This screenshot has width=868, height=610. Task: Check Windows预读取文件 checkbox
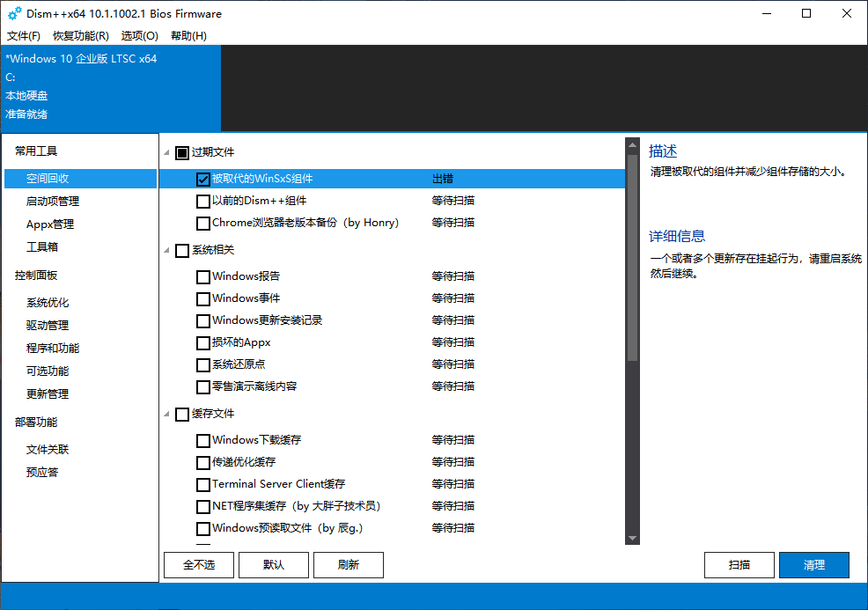[203, 529]
